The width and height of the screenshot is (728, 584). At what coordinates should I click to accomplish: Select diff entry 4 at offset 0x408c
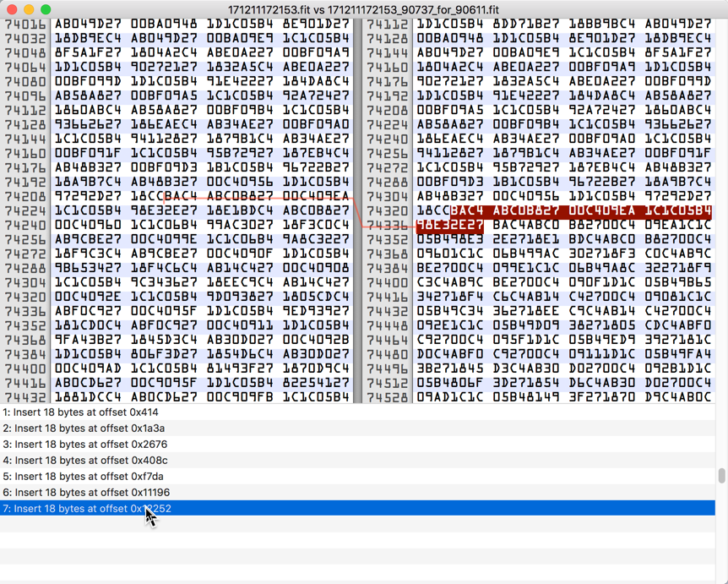(x=357, y=461)
